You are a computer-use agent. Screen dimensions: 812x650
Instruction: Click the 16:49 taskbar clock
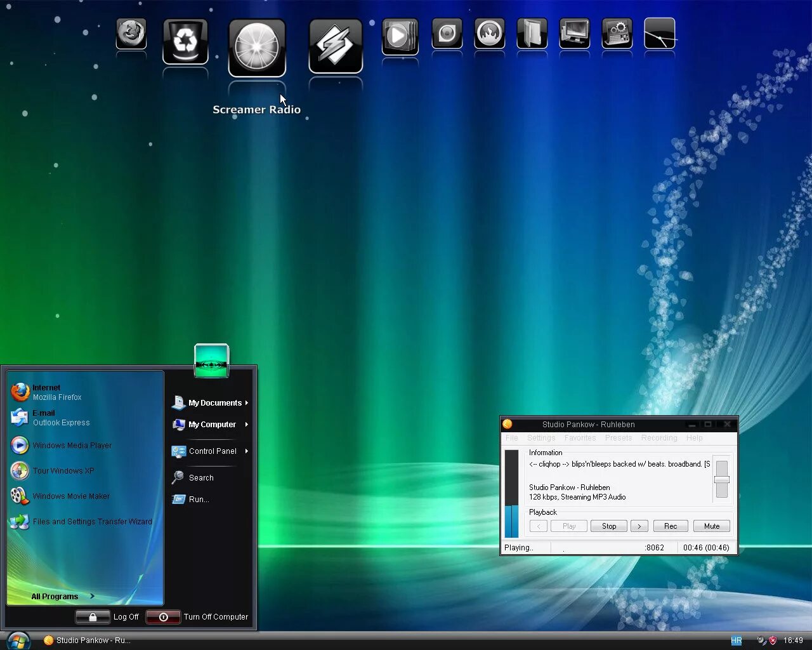793,640
